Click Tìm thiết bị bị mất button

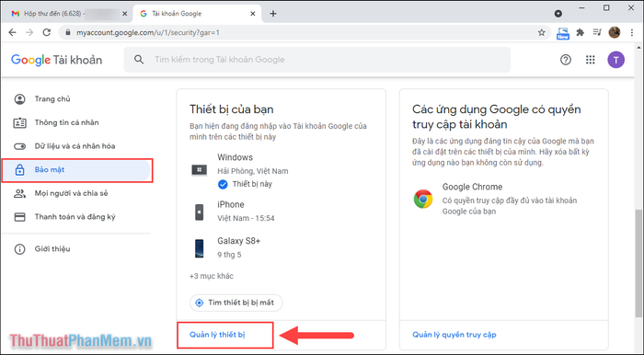point(236,303)
